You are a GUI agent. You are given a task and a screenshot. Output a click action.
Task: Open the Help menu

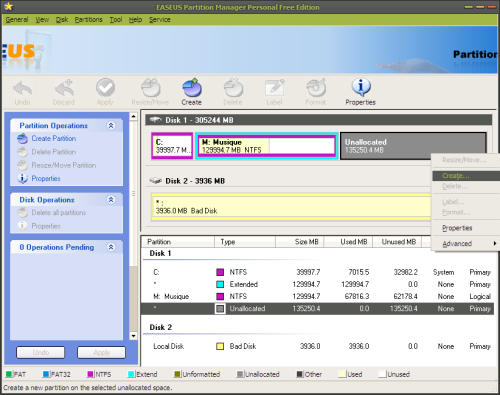pos(135,20)
